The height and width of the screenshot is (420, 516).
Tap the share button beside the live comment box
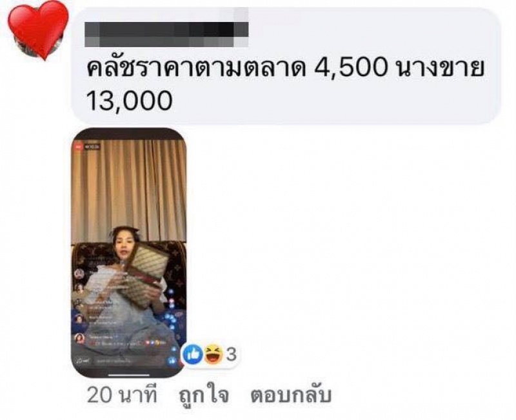point(83,361)
